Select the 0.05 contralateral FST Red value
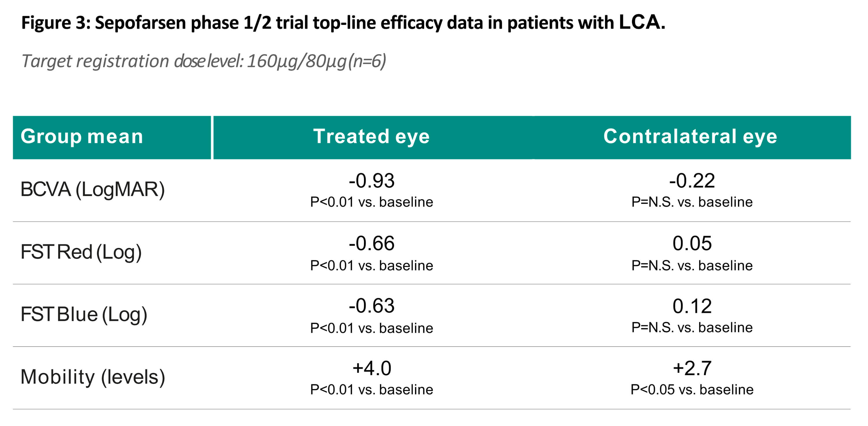Image resolution: width=868 pixels, height=426 pixels. (x=692, y=243)
